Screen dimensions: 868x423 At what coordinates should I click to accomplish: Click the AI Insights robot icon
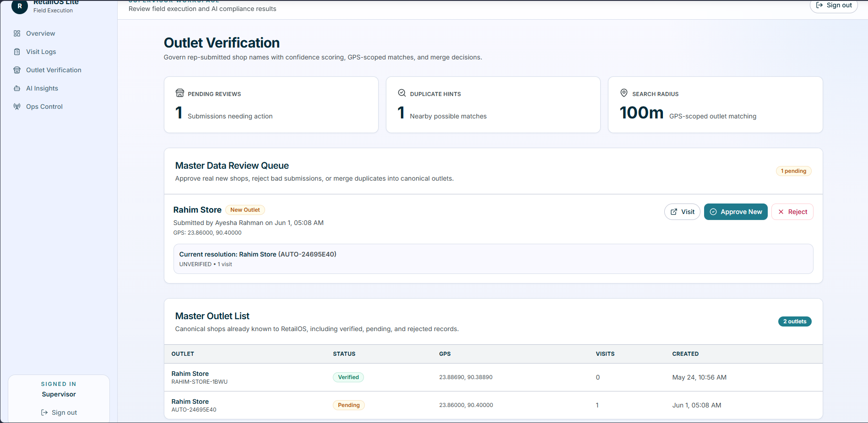[x=17, y=88]
